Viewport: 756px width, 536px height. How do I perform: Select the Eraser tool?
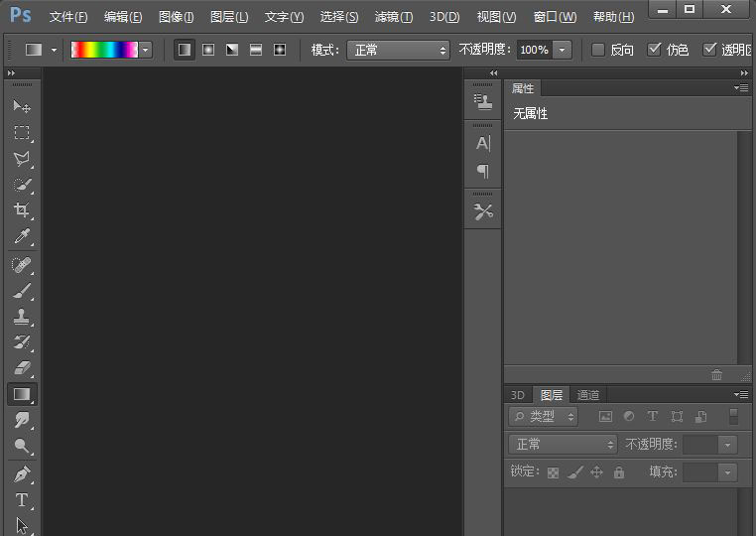(22, 368)
